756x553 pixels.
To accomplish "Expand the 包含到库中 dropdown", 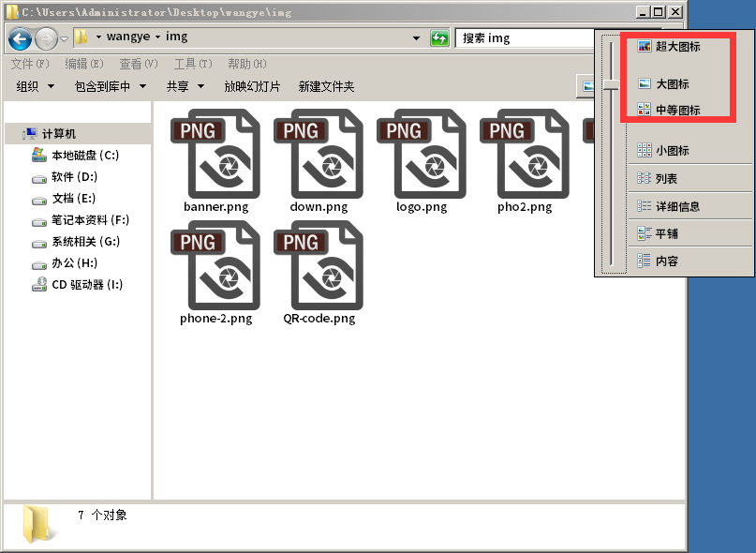I will point(110,86).
